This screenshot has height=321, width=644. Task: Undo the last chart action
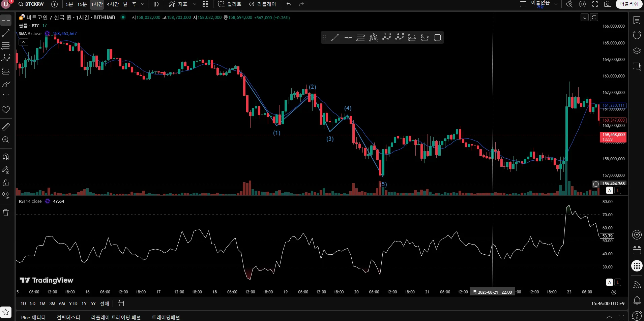pyautogui.click(x=289, y=4)
